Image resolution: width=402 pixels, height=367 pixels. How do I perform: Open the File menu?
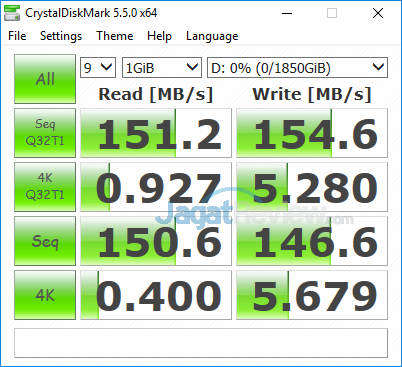pos(17,36)
